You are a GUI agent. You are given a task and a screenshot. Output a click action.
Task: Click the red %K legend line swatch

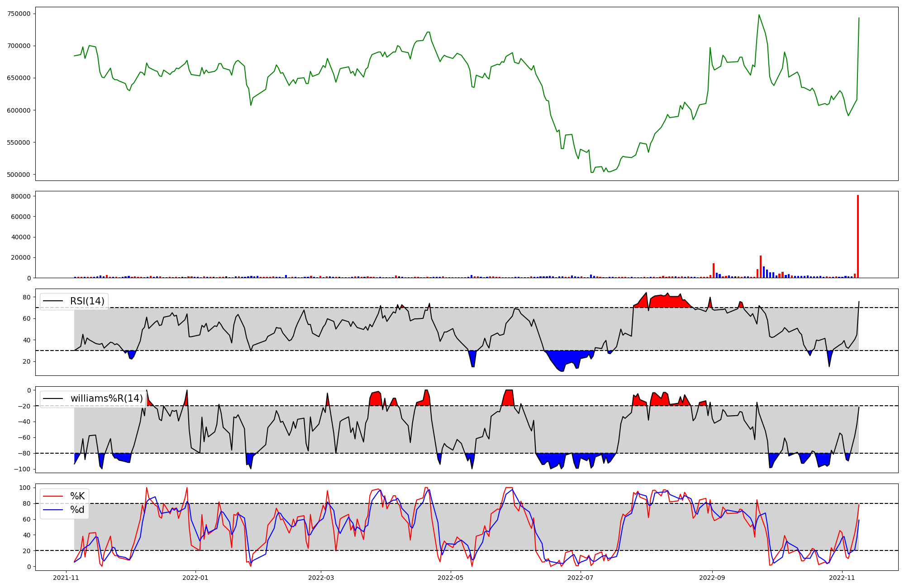(x=53, y=496)
